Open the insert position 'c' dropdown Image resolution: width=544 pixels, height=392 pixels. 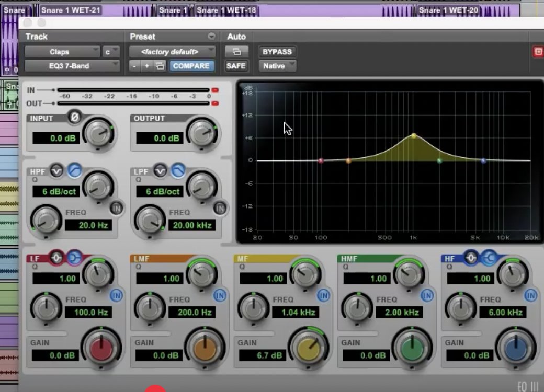(111, 52)
